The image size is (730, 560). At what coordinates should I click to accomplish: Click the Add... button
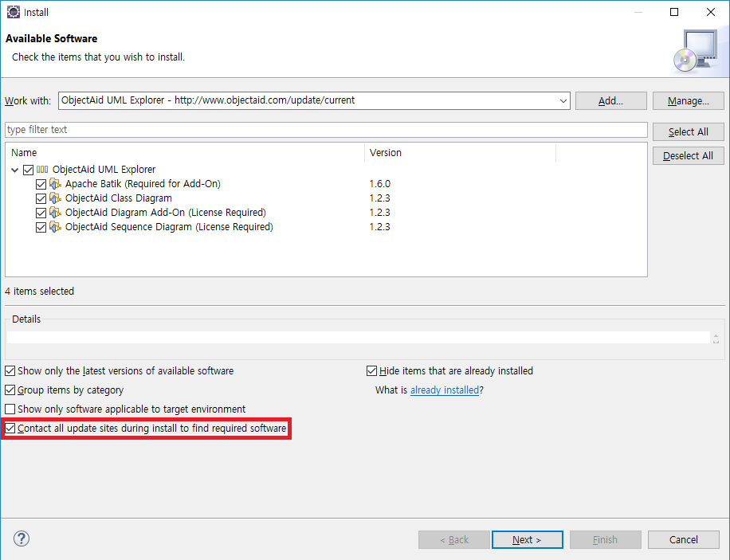tap(610, 101)
